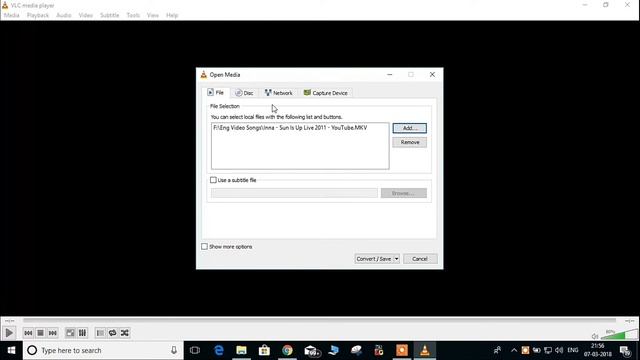Close the Open Media dialog
Image resolution: width=640 pixels, height=360 pixels.
432,75
